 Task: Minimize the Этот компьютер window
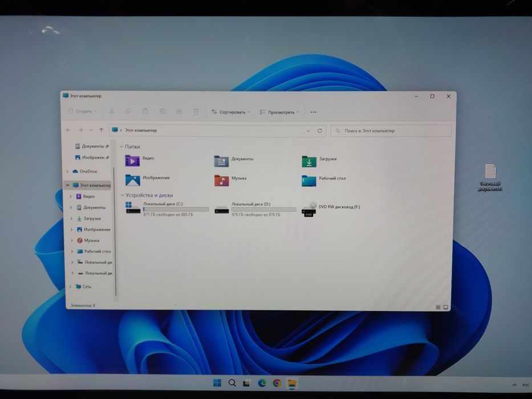[x=416, y=96]
